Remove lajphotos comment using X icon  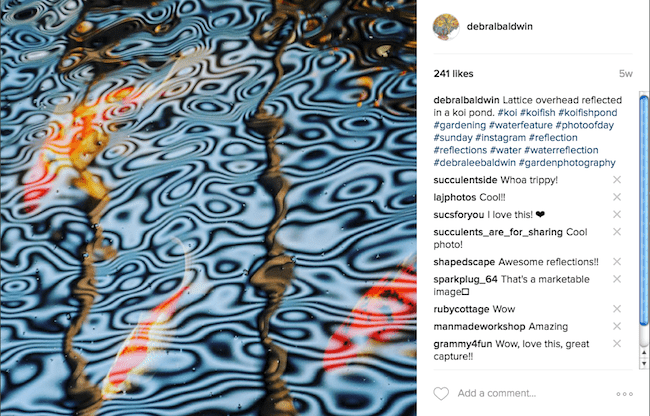[x=617, y=197]
